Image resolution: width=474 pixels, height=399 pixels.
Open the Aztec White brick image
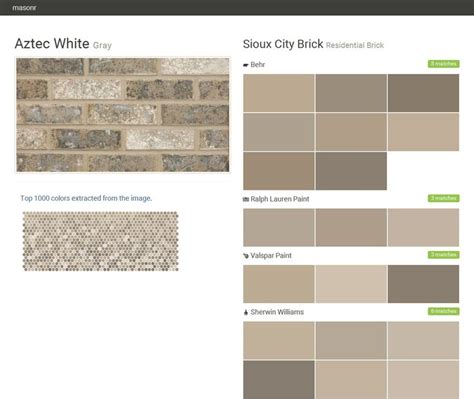[123, 115]
